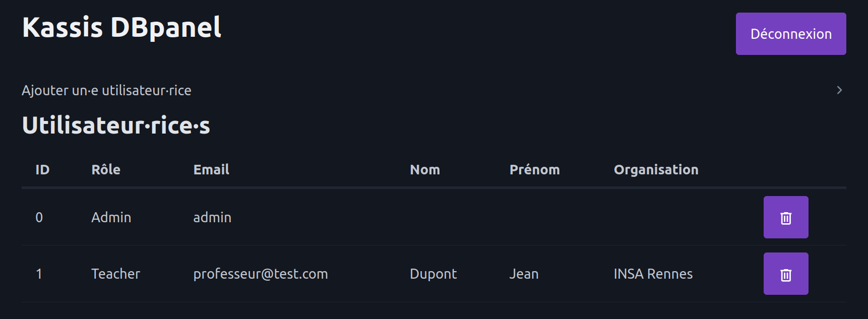Click the Teacher role cell
The width and height of the screenshot is (868, 319).
pyautogui.click(x=115, y=274)
